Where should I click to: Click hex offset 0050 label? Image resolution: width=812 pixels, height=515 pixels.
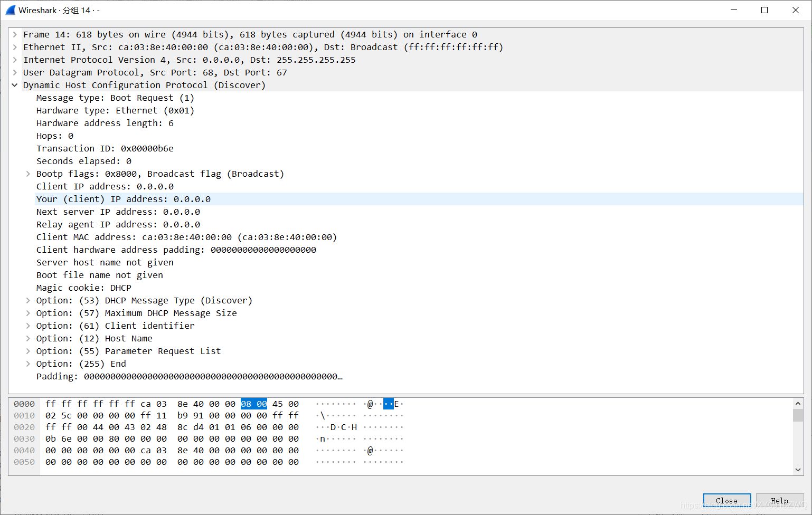point(24,462)
